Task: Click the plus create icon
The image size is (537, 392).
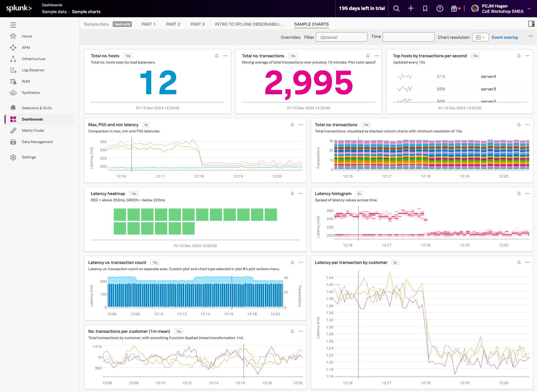Action: (411, 8)
